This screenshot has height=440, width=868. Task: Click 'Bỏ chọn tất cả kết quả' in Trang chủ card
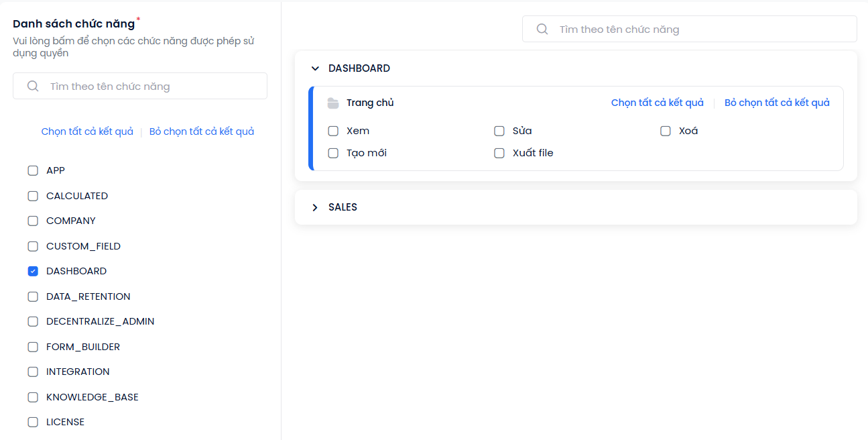[x=778, y=103]
